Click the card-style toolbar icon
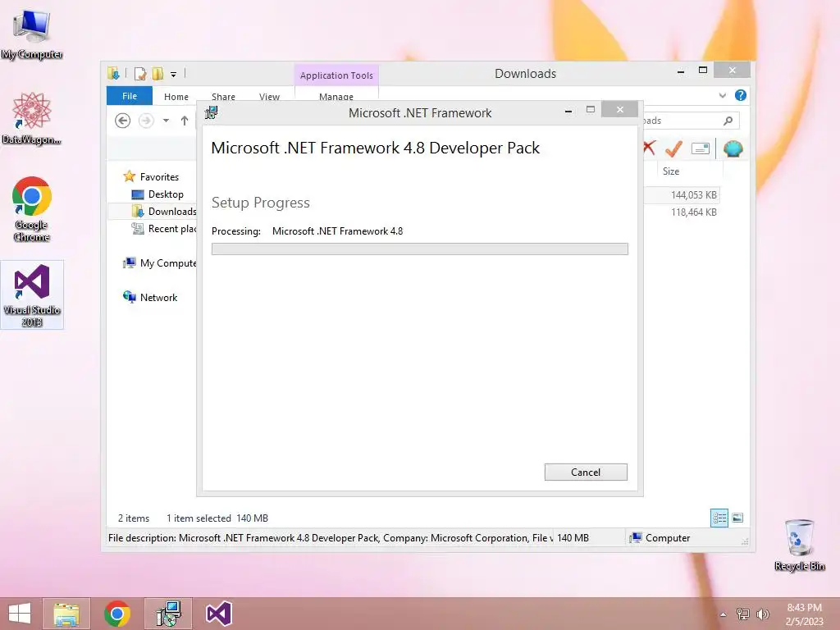 (701, 148)
